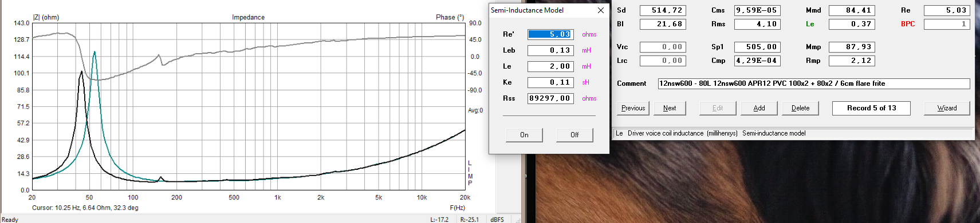This screenshot has height=223, width=980.
Task: Open the Wizard
Action: point(947,108)
